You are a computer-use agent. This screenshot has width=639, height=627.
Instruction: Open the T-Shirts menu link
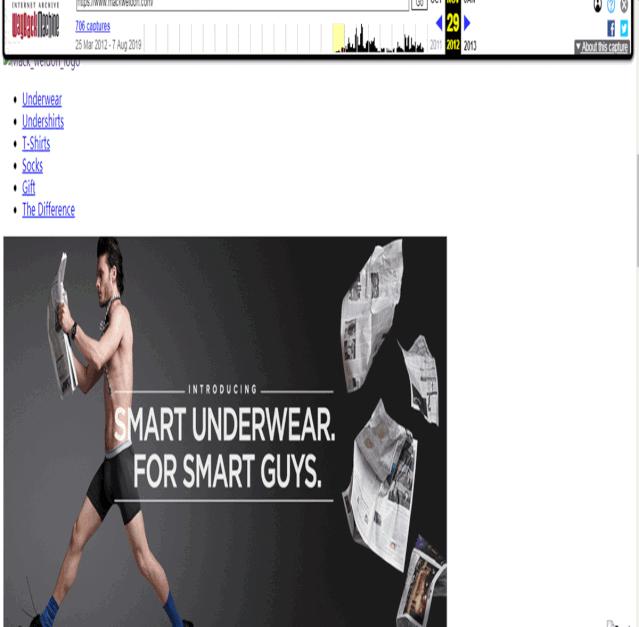(x=36, y=143)
